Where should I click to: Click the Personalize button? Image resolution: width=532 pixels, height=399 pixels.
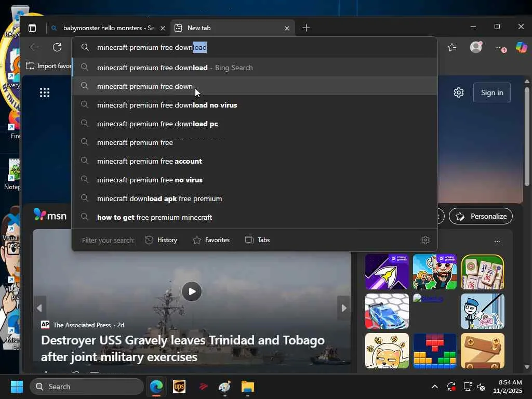pos(481,216)
